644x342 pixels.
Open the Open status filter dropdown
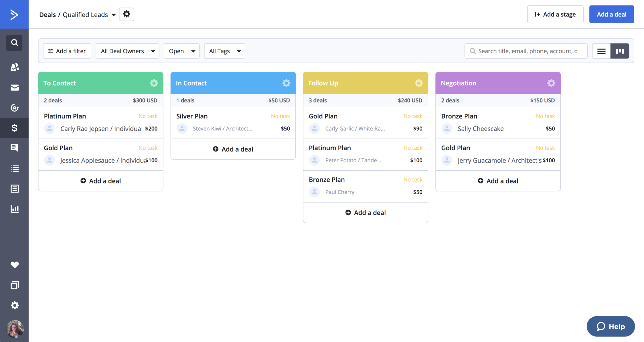pos(182,51)
